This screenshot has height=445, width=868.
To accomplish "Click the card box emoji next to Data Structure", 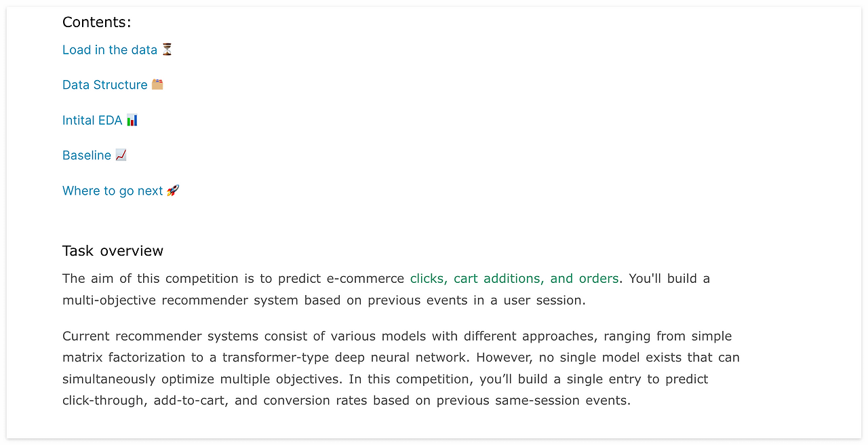I will (157, 84).
